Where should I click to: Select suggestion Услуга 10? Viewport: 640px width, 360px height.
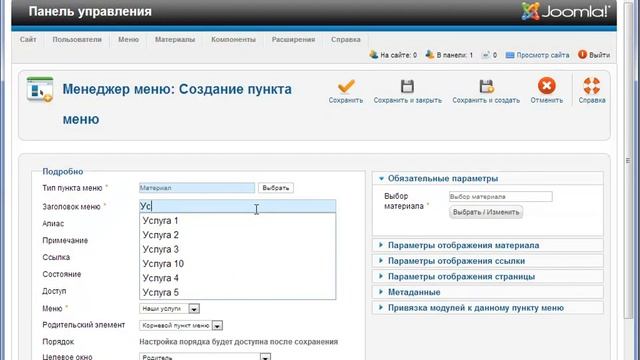(x=238, y=264)
